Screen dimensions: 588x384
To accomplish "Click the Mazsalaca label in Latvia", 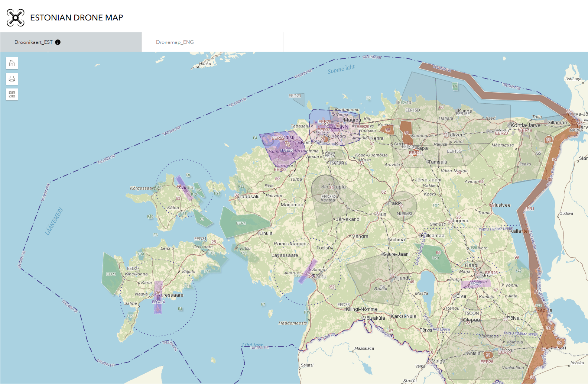I will tap(364, 349).
